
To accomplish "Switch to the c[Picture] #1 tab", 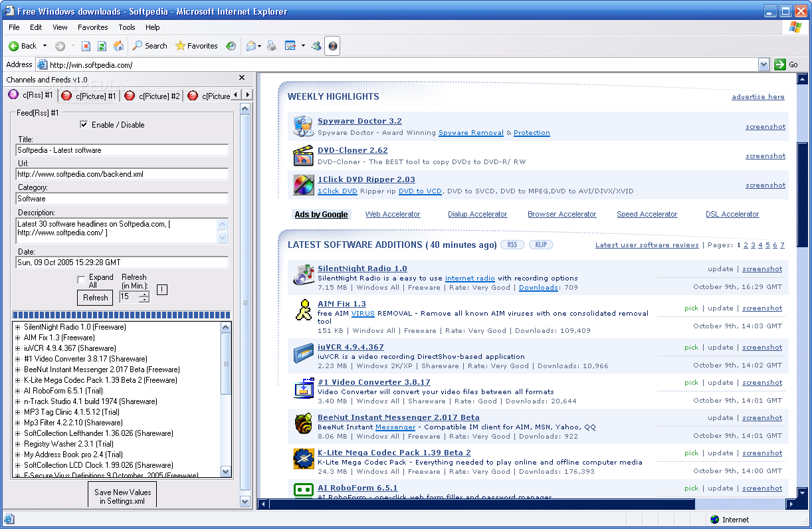I will pos(88,96).
